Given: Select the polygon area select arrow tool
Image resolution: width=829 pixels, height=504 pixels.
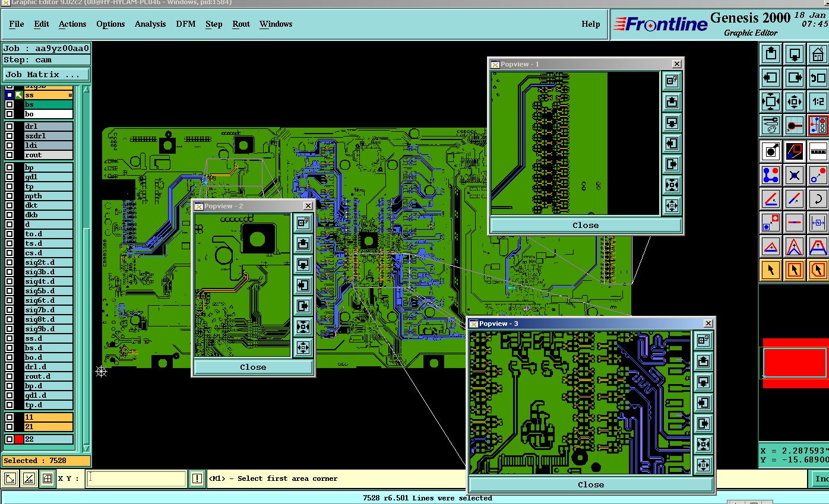Looking at the screenshot, I should click(818, 270).
